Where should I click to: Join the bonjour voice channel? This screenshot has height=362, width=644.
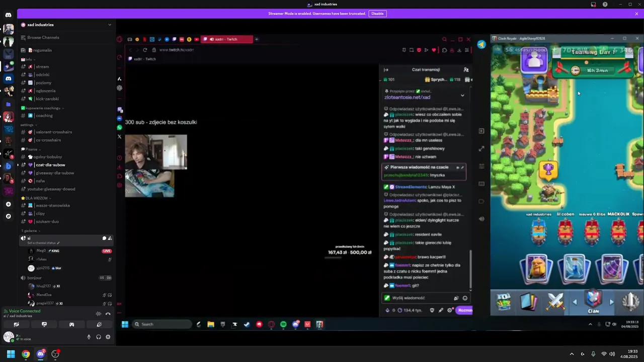click(x=34, y=278)
